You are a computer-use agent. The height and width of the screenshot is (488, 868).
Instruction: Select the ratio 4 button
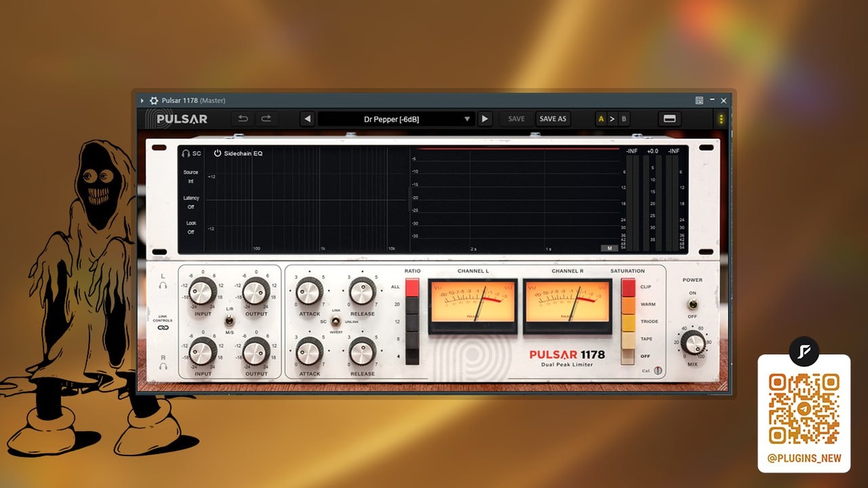tap(412, 356)
